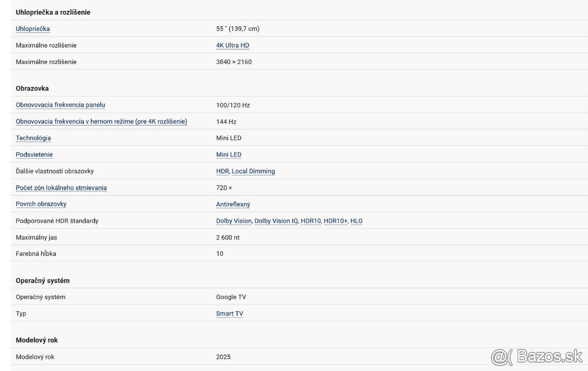Screen dimensions: 588x371
Task: Click the Technológia label link
Action: [33, 138]
